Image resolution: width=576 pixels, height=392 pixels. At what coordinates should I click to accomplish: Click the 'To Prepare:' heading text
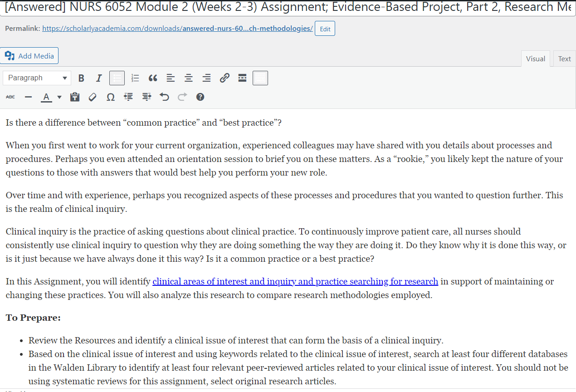coord(33,318)
